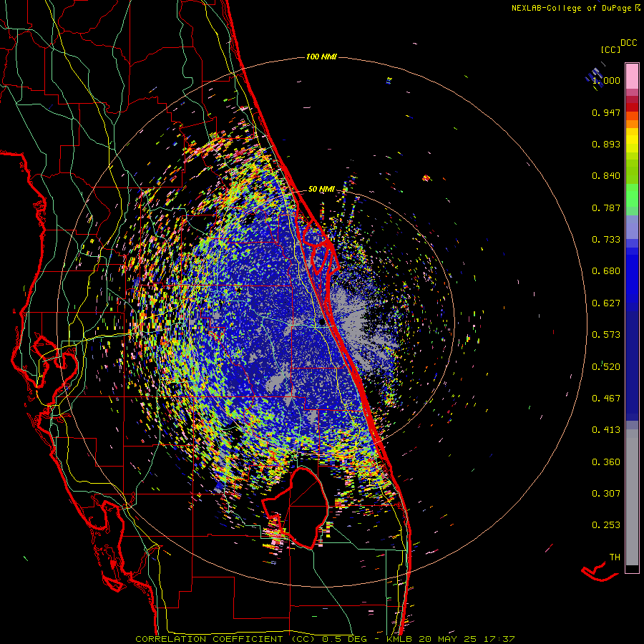Click the [CC] units label
The width and height of the screenshot is (644, 644).
[610, 49]
